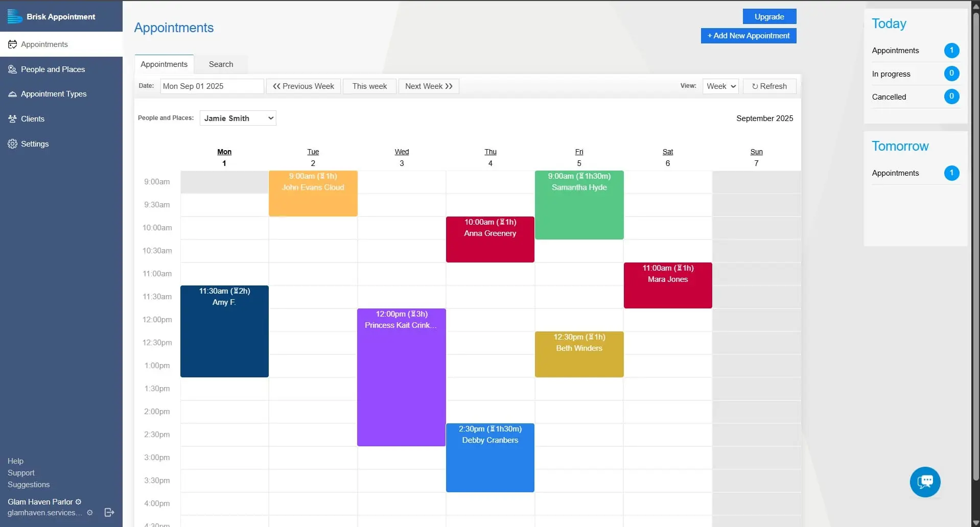Refresh the calendar view
980x527 pixels.
769,86
